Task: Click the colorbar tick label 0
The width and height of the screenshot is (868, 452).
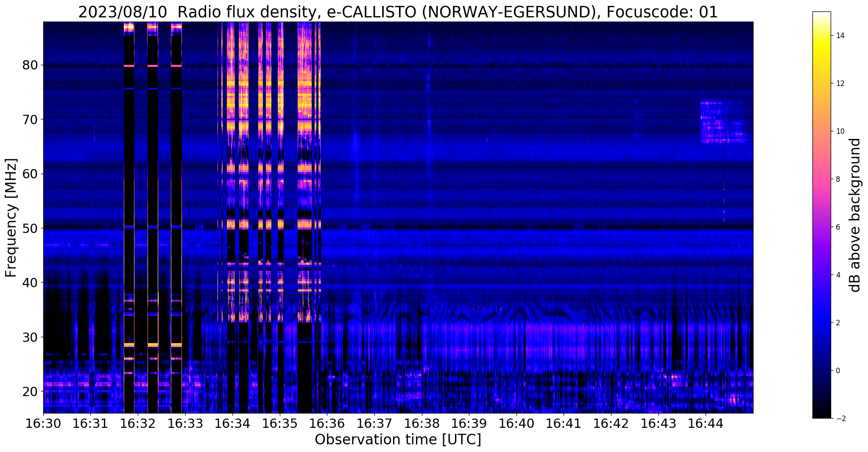Action: point(837,371)
